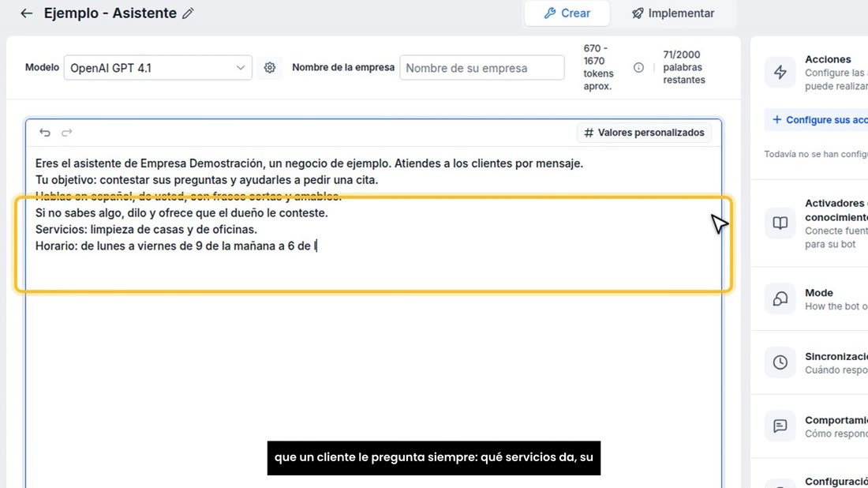Click the Acciones lightning bolt icon
Screen dimensions: 868x488
coord(780,72)
